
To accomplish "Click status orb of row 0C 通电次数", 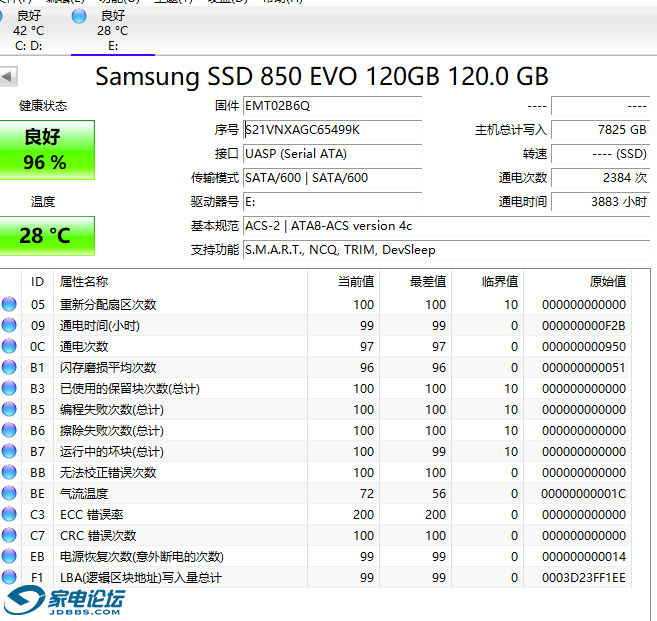I will click(x=9, y=346).
